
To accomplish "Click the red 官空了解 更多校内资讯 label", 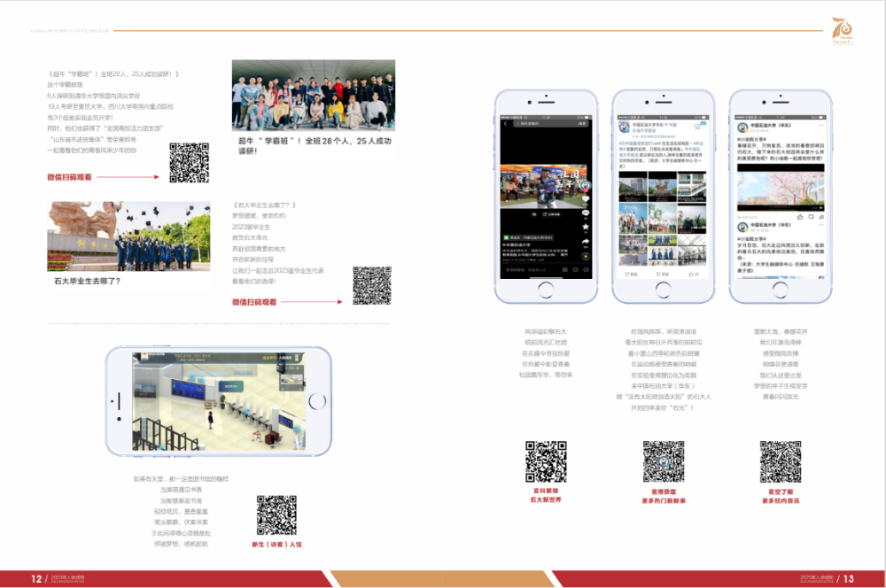I will tap(781, 496).
